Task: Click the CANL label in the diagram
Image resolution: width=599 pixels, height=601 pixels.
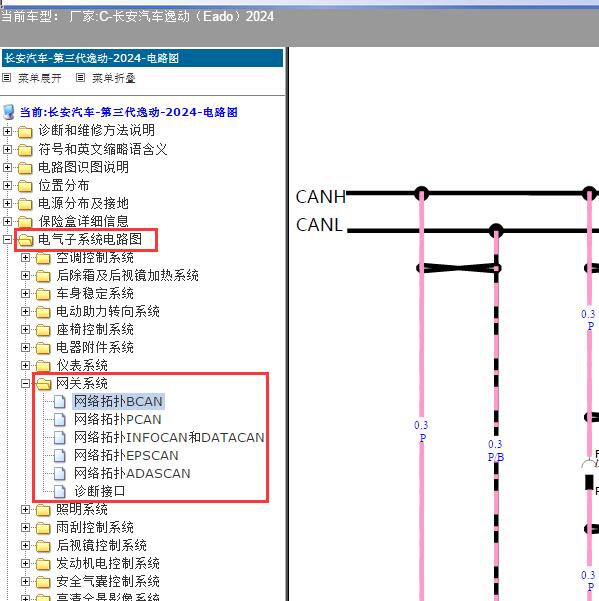Action: point(319,225)
